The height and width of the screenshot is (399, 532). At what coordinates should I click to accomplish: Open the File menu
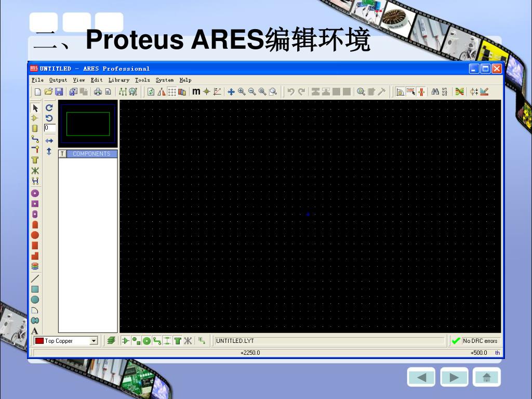(x=37, y=80)
